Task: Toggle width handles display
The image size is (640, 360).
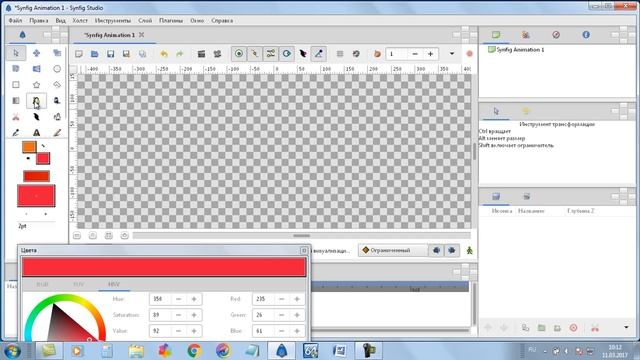Action: click(x=302, y=54)
